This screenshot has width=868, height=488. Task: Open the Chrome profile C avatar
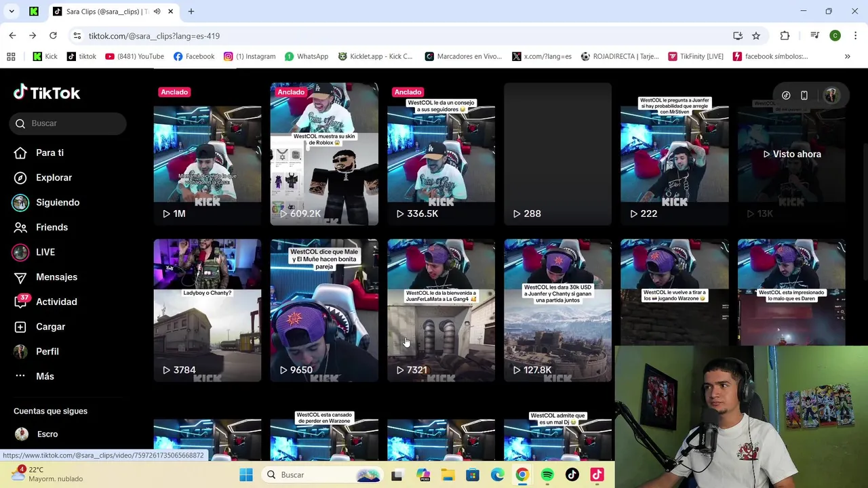[x=835, y=36]
